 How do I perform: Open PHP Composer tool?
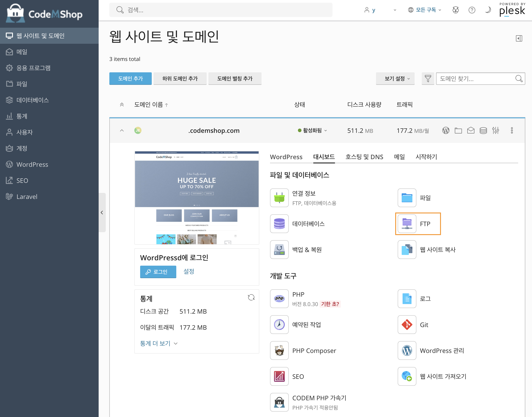279,350
